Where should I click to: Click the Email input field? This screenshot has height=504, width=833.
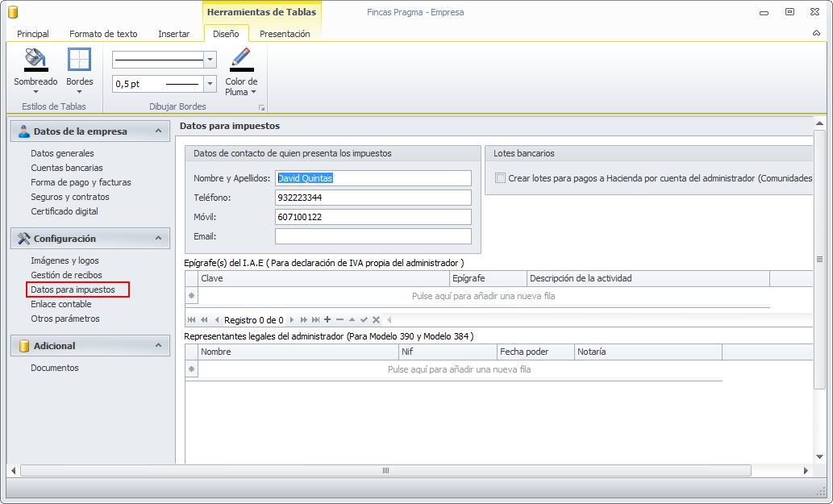(x=373, y=236)
